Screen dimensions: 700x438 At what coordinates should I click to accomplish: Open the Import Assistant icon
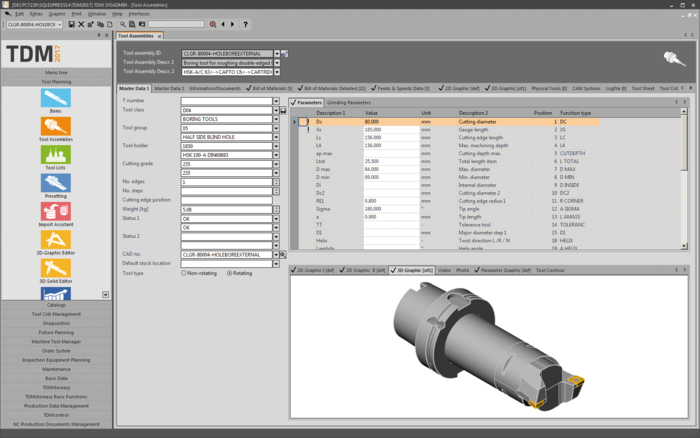[56, 212]
